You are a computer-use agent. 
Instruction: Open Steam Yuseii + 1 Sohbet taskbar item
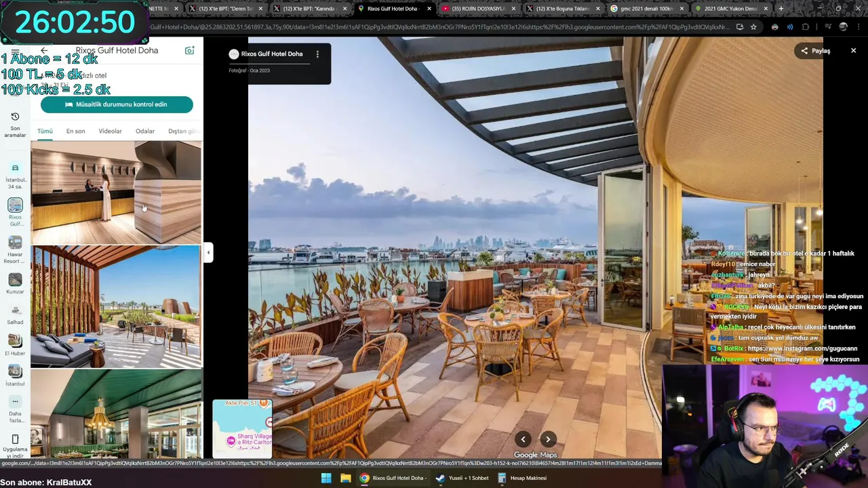[463, 478]
